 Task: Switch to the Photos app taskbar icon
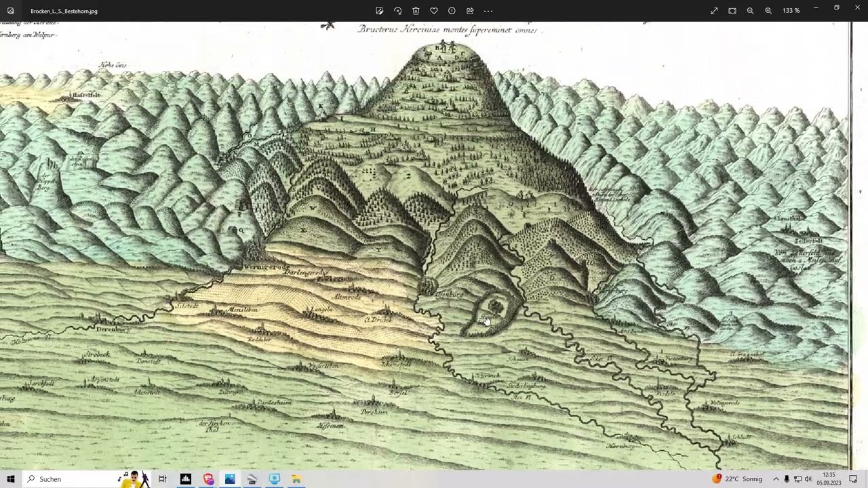230,479
